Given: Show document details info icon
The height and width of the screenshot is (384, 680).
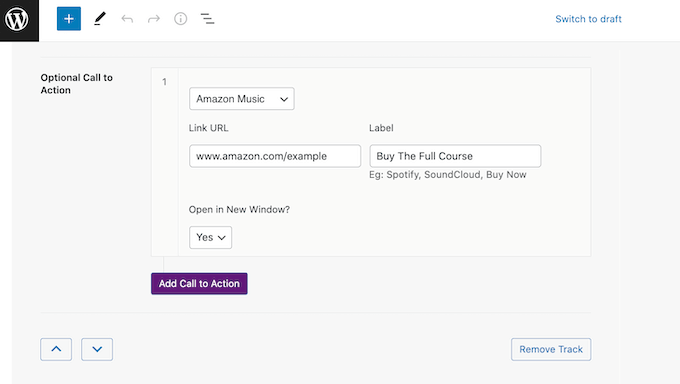Looking at the screenshot, I should (x=180, y=19).
